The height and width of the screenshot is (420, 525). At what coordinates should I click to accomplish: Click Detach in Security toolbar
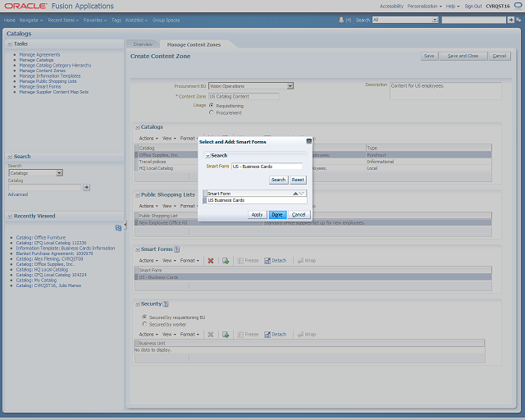tap(276, 334)
